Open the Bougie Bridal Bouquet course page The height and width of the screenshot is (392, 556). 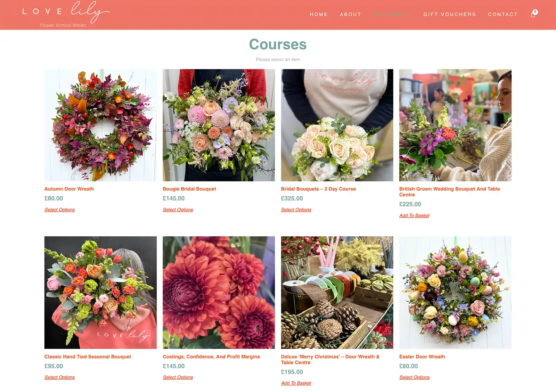(x=189, y=189)
